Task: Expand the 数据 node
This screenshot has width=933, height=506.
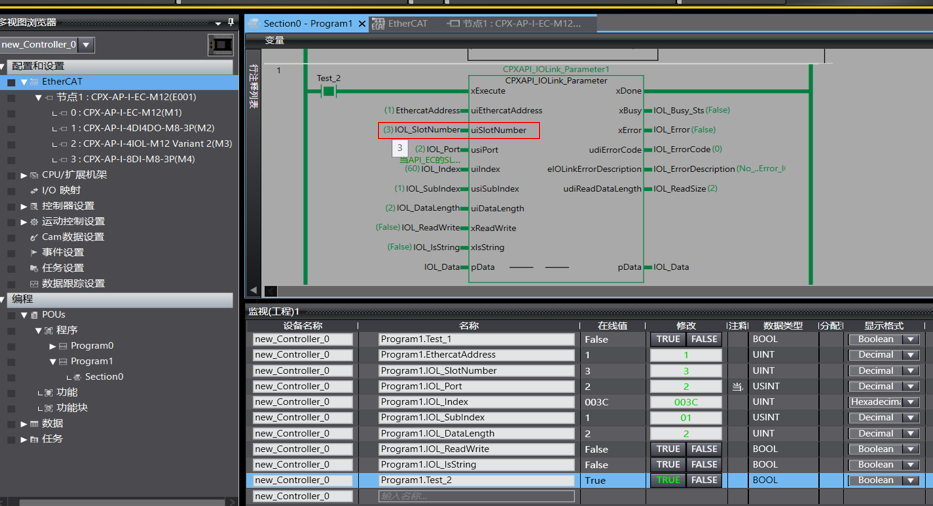Action: pos(24,424)
